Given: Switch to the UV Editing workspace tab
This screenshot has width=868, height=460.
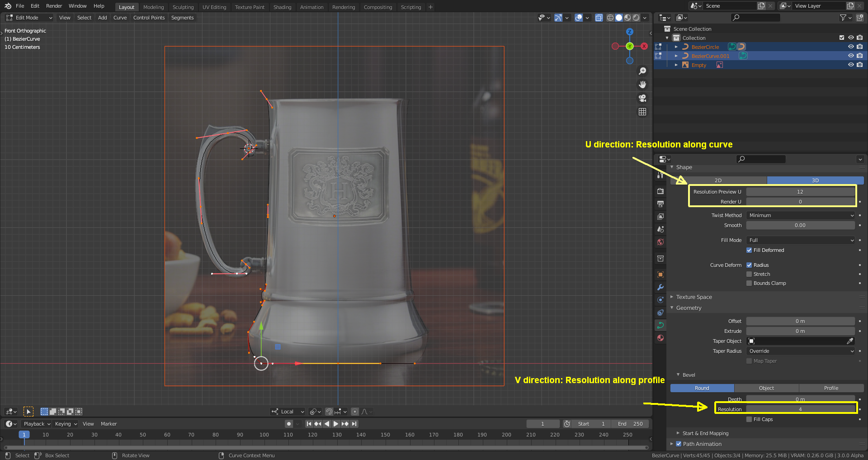Looking at the screenshot, I should pyautogui.click(x=214, y=7).
